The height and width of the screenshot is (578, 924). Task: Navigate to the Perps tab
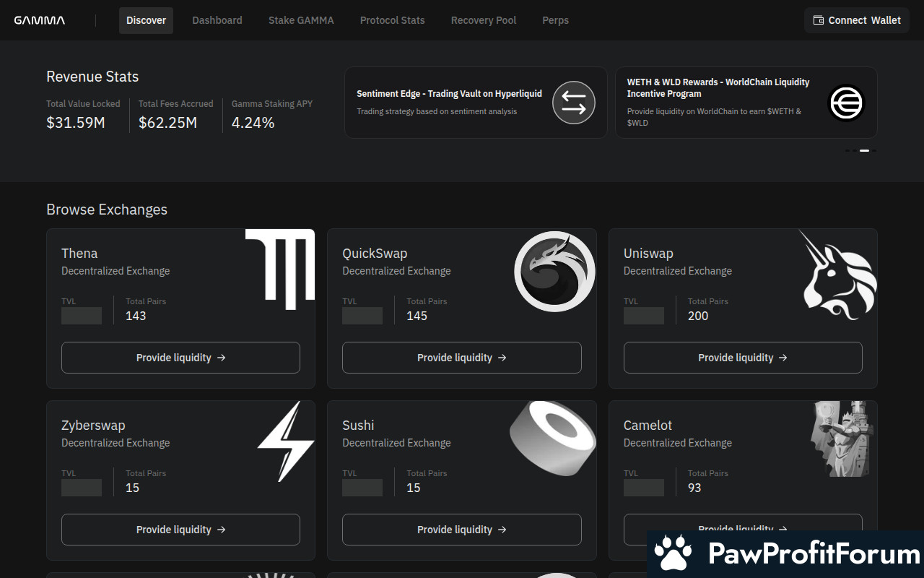(556, 20)
